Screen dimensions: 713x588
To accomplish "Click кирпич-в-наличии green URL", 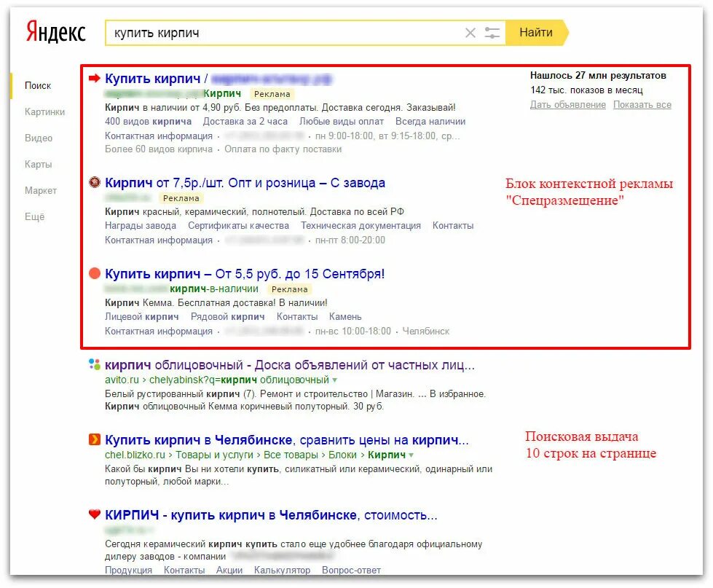I will pos(213,289).
